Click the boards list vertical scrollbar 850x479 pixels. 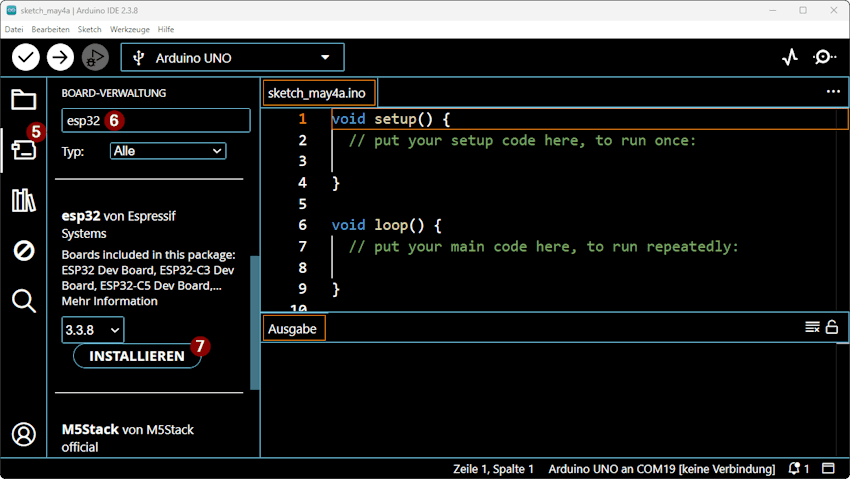click(254, 322)
